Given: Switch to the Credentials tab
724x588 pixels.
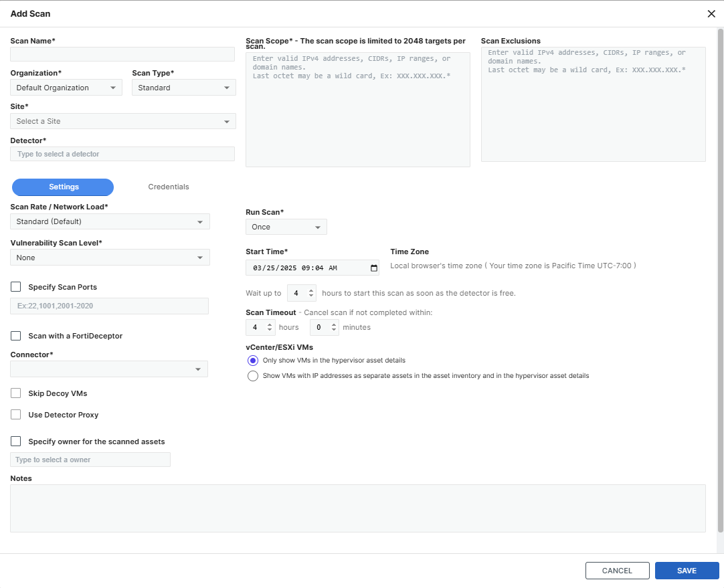Looking at the screenshot, I should [169, 187].
